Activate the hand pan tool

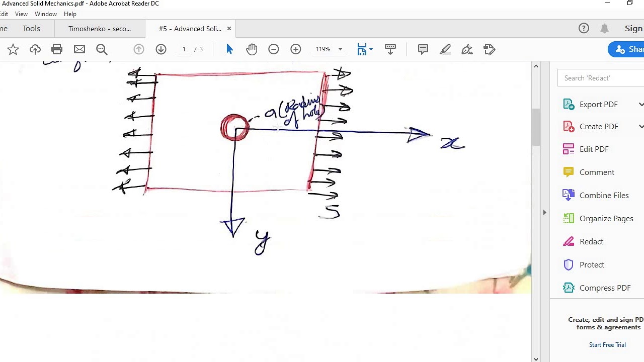tap(252, 49)
